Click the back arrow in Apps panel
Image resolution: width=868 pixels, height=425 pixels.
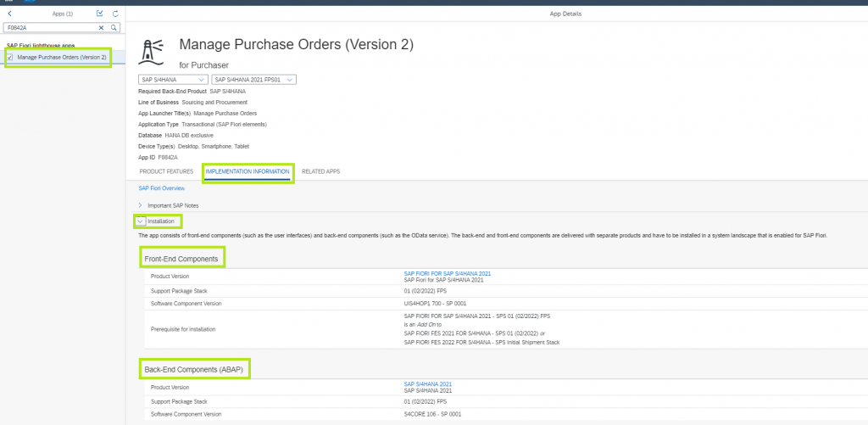9,14
